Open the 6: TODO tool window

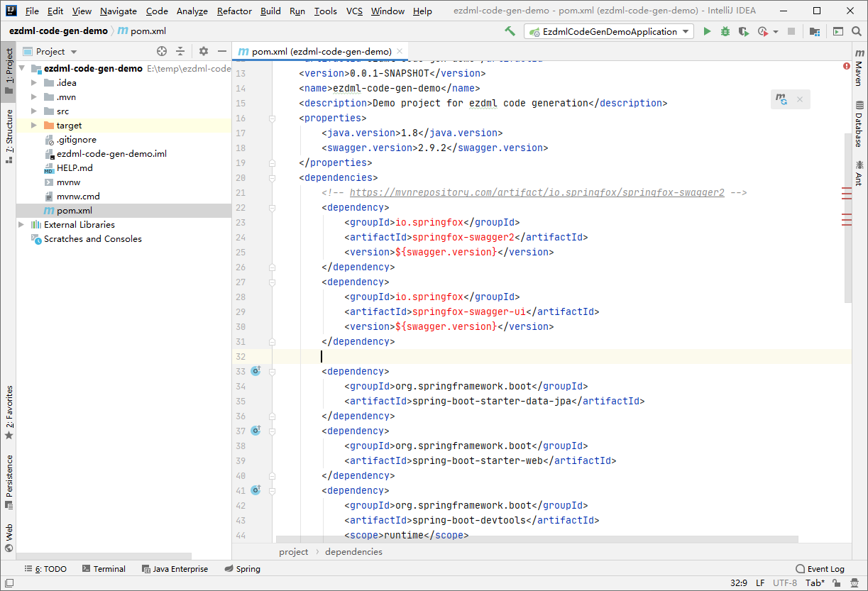pyautogui.click(x=45, y=569)
